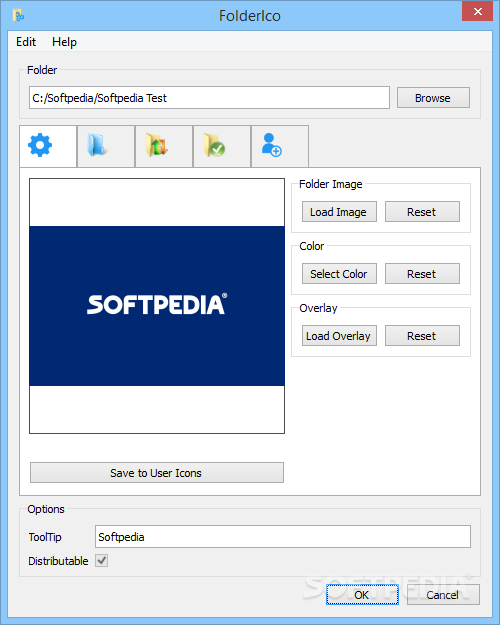Viewport: 500px width, 625px height.
Task: Close the FolderIco window
Action: click(x=477, y=12)
